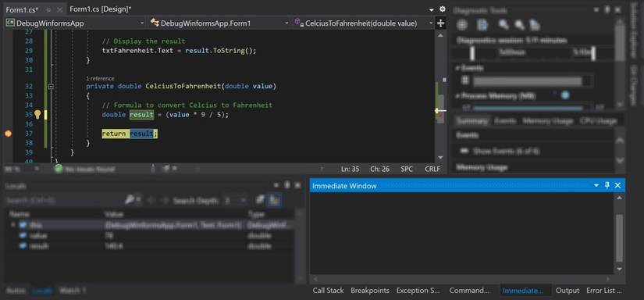Click the Diagnostic Tools reset view icon
The width and height of the screenshot is (644, 300).
(535, 25)
